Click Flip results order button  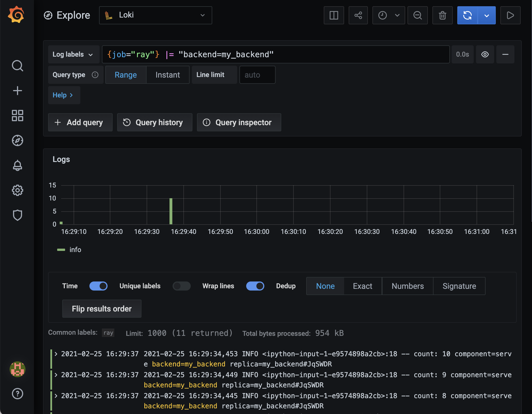point(102,309)
